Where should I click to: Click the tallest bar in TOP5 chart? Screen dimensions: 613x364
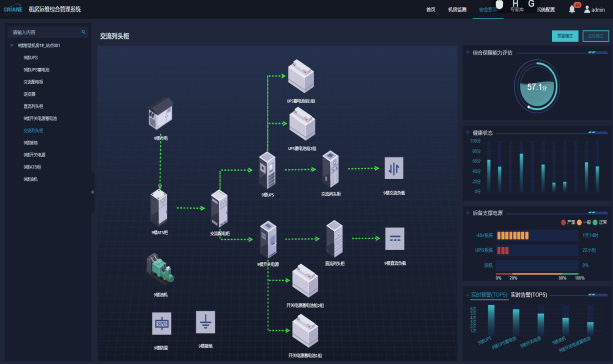coord(491,320)
